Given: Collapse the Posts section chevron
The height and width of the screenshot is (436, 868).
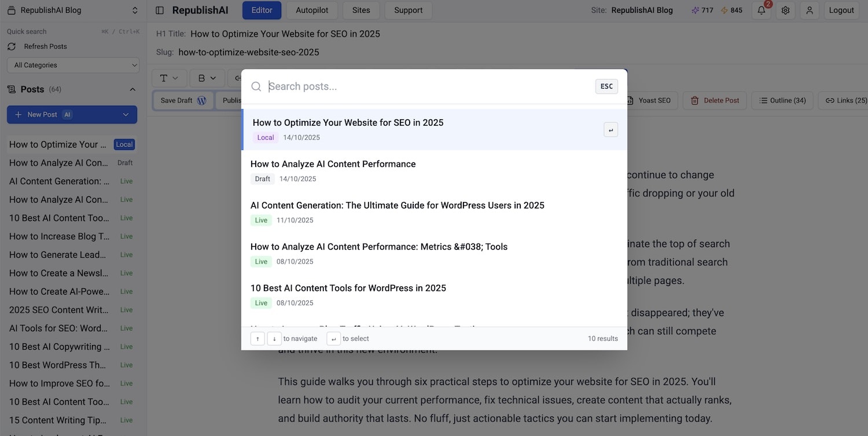Looking at the screenshot, I should [x=133, y=89].
